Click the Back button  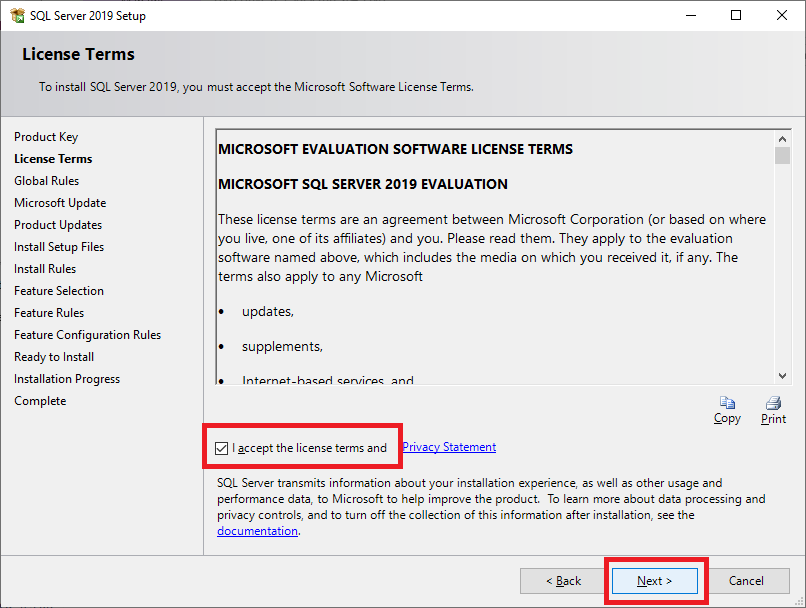tap(563, 581)
